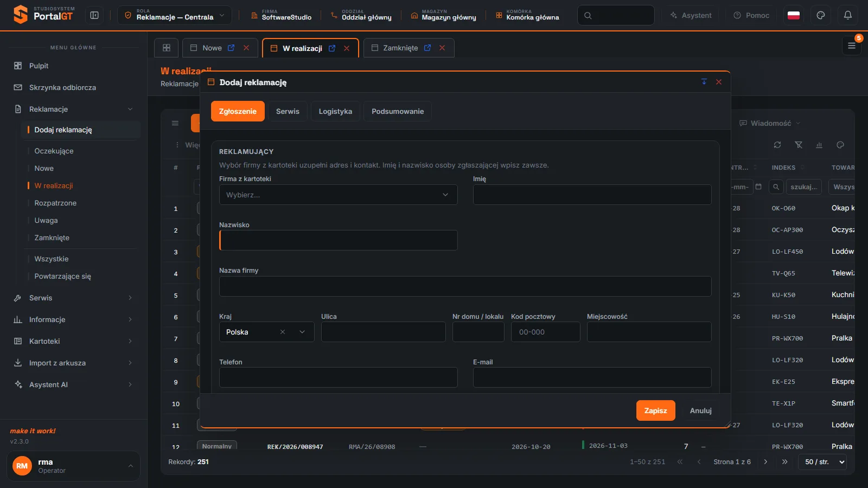Viewport: 868px width, 488px height.
Task: Expand the Kartoteki menu section
Action: (x=73, y=341)
